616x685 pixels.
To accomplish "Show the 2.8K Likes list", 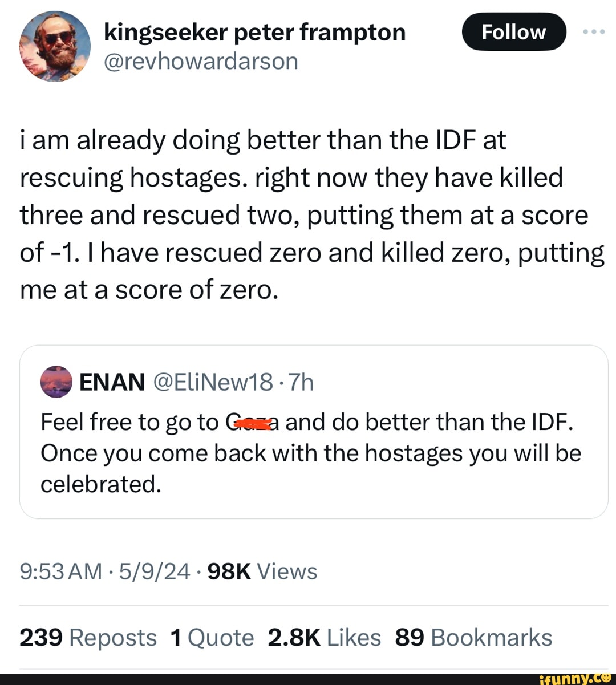I will 323,637.
